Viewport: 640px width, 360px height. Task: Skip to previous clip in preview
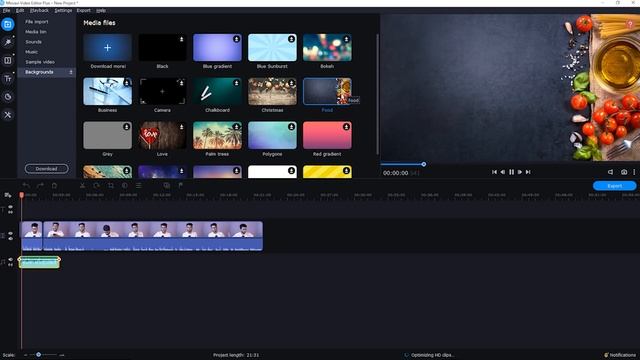494,172
